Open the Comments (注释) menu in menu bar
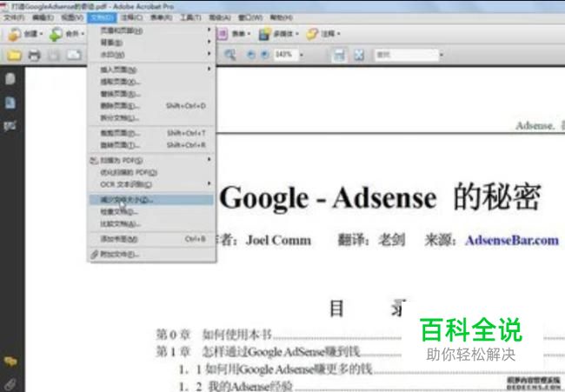This screenshot has height=392, width=565. 131,17
